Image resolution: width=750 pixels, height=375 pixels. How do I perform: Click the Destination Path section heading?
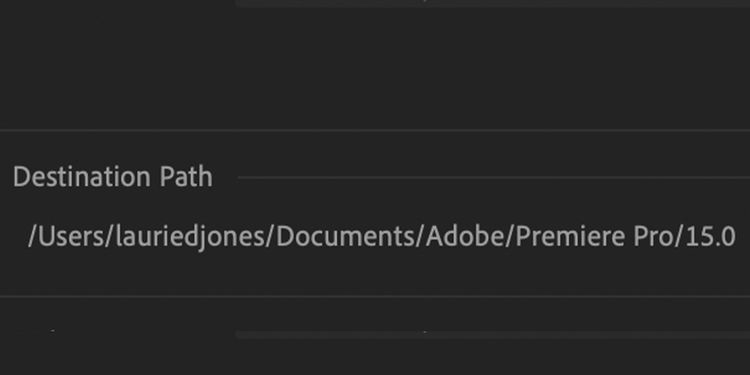click(x=112, y=177)
